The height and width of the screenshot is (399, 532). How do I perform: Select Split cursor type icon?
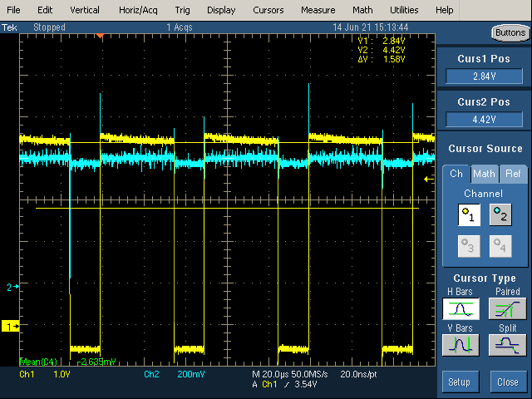coord(507,345)
